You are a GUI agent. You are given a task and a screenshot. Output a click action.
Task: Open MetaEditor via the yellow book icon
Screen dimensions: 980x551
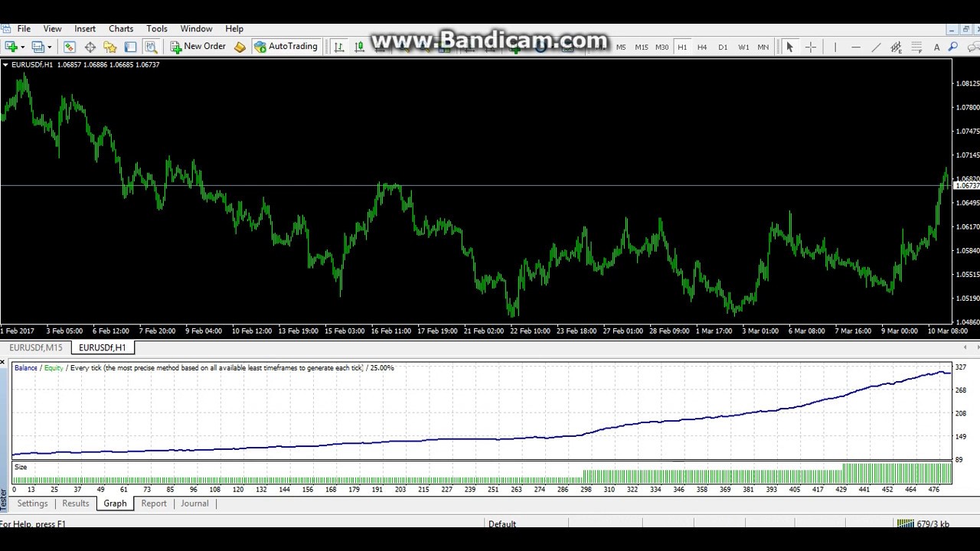(240, 47)
